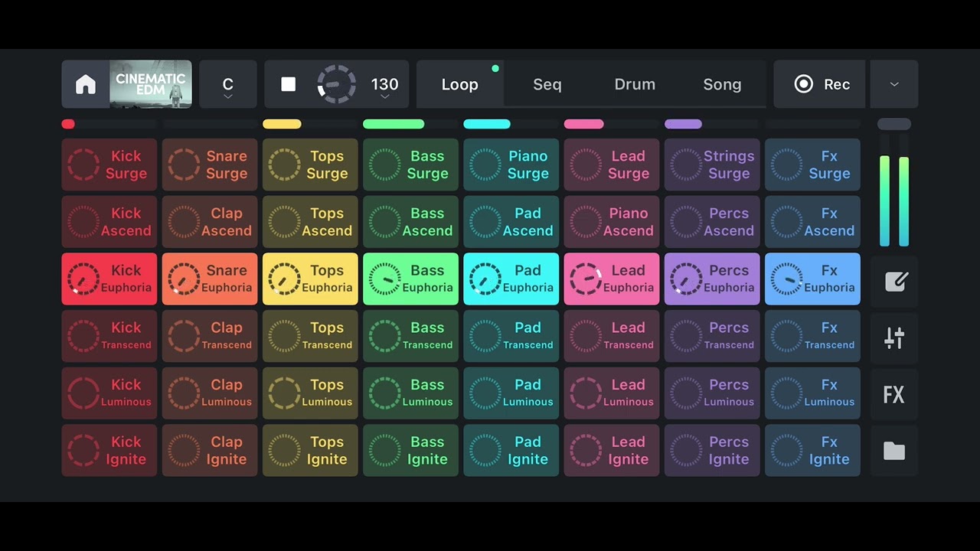The height and width of the screenshot is (551, 980).
Task: Trigger the Lead Surge loop pad
Action: pos(612,165)
